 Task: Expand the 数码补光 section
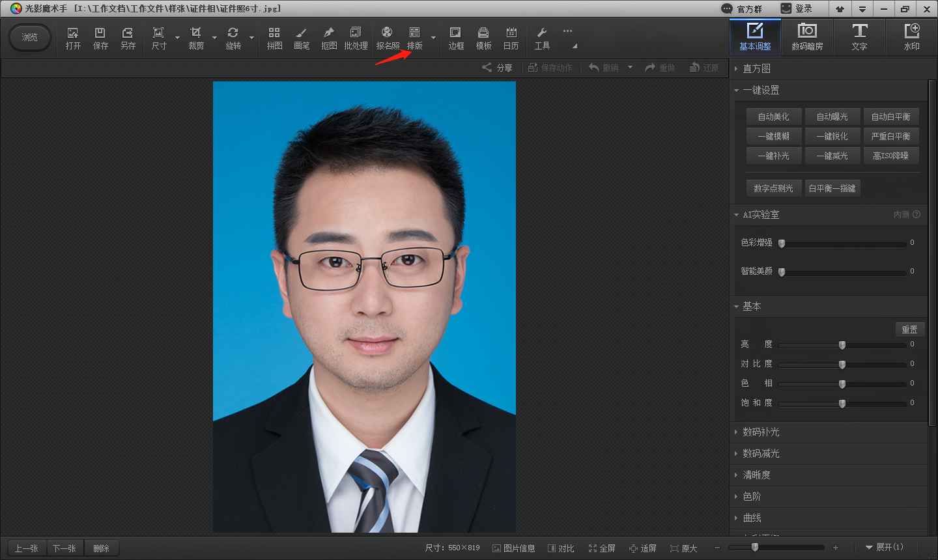pos(761,432)
